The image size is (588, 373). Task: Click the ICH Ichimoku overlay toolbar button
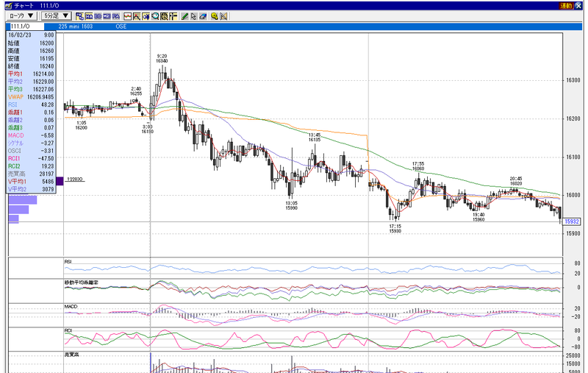point(107,16)
